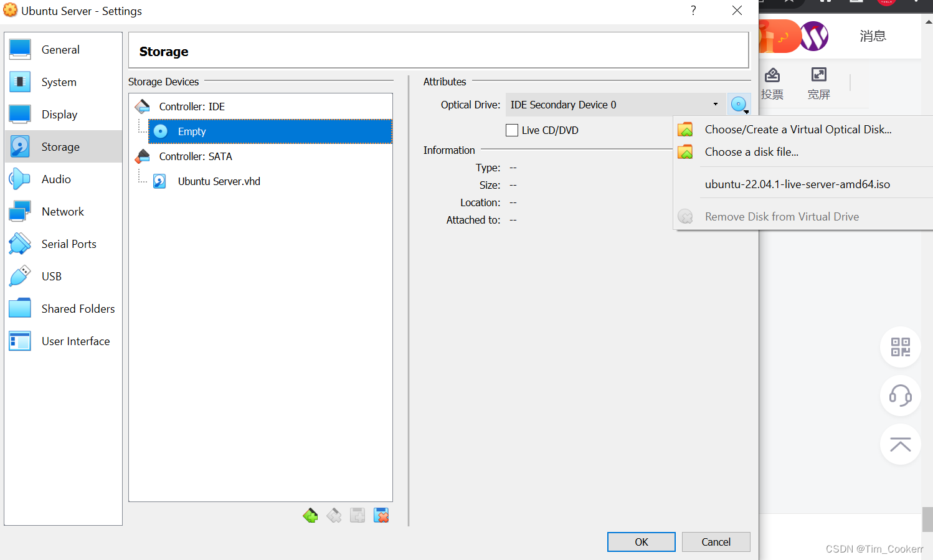Image resolution: width=933 pixels, height=560 pixels.
Task: Click the hard disk icon beside Ubuntu Server.vhd
Action: point(159,181)
